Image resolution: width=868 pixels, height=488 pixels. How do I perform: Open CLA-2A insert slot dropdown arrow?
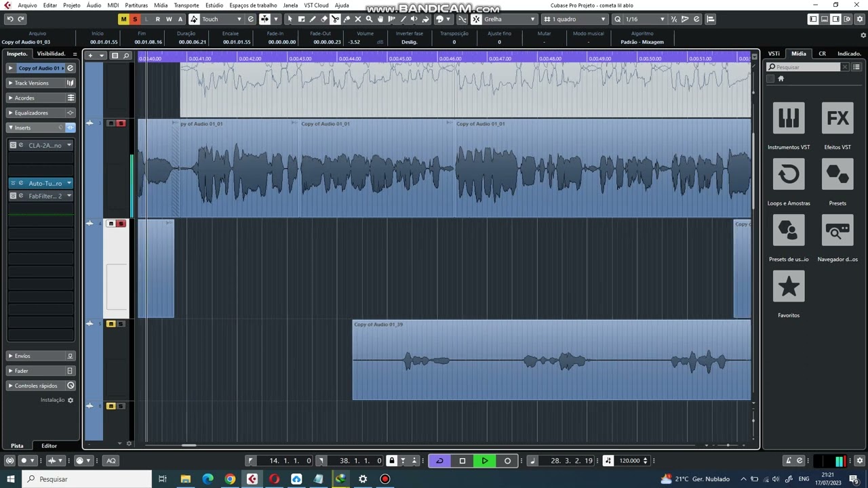tap(68, 145)
